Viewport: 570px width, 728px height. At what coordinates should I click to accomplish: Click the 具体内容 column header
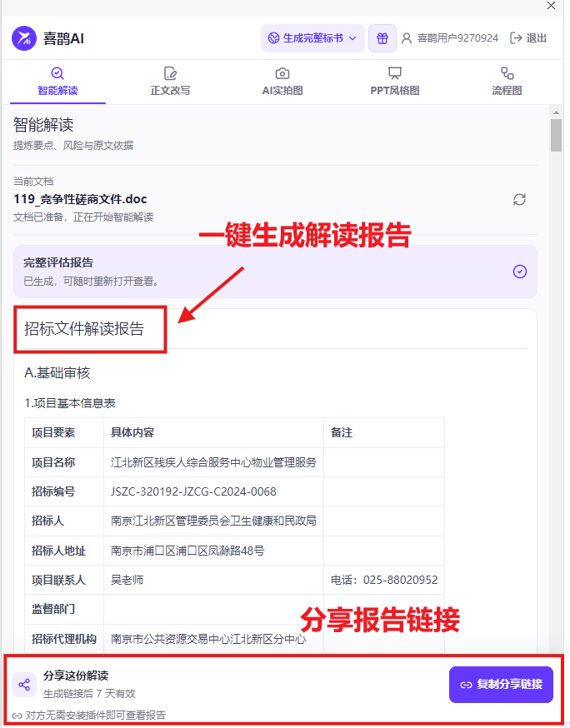[132, 432]
